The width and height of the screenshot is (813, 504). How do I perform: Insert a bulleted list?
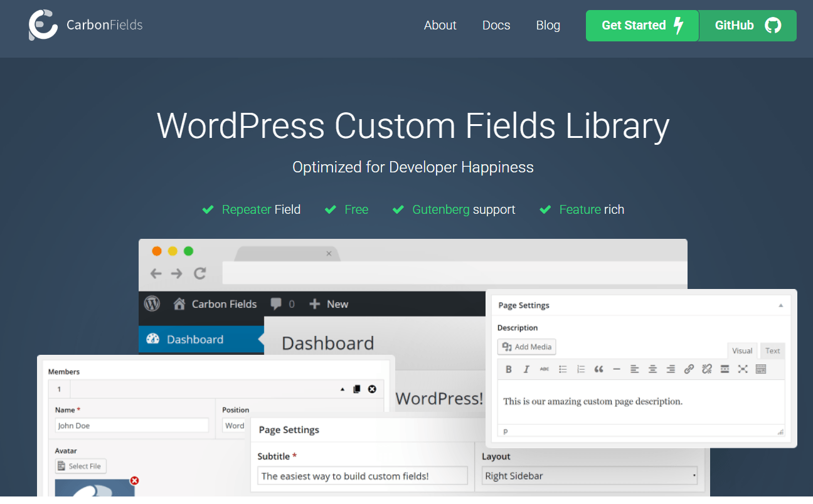[563, 369]
